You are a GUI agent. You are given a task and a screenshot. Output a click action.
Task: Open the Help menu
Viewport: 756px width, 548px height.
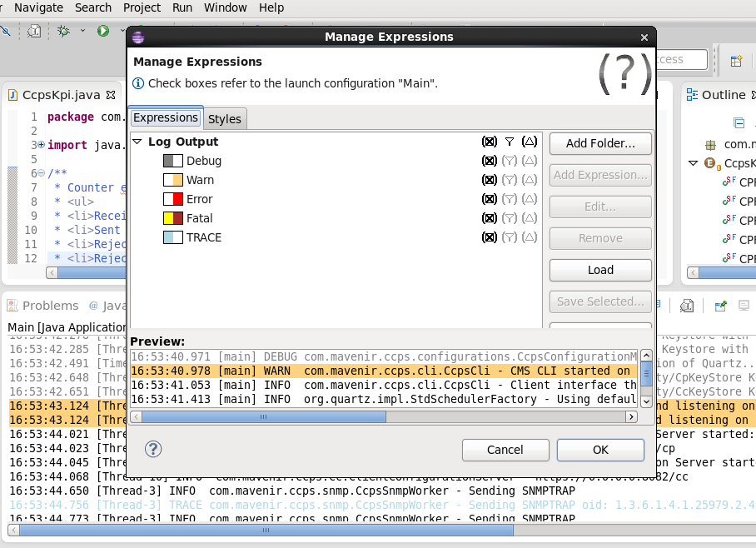pyautogui.click(x=271, y=7)
